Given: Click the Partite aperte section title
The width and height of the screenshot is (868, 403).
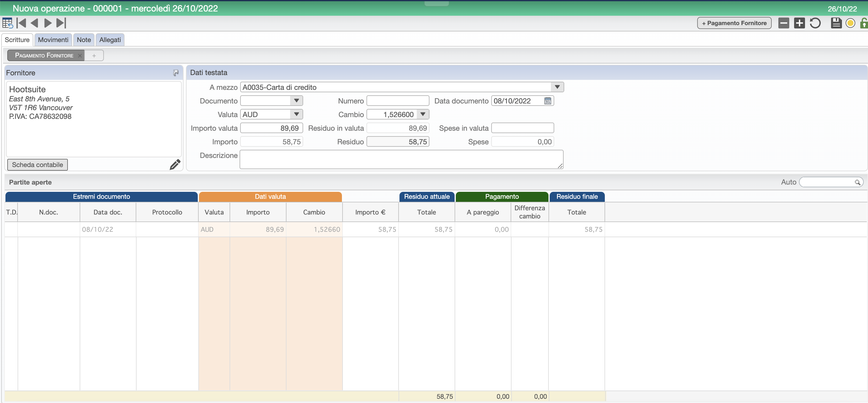Looking at the screenshot, I should pos(30,182).
